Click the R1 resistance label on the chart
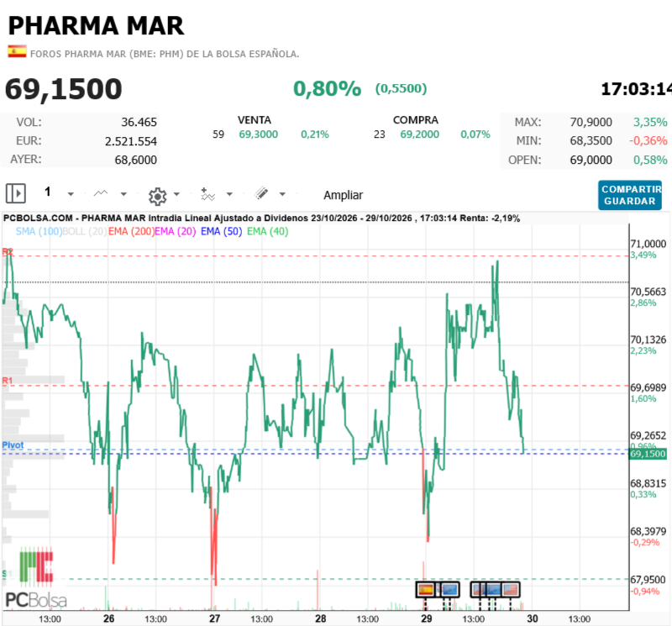672x626 pixels. tap(8, 381)
